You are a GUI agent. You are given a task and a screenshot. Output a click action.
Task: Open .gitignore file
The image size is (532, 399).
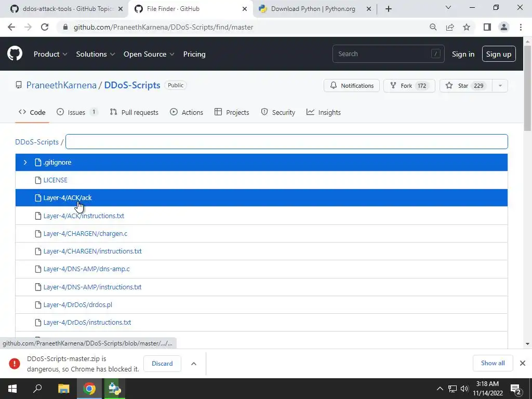click(57, 162)
